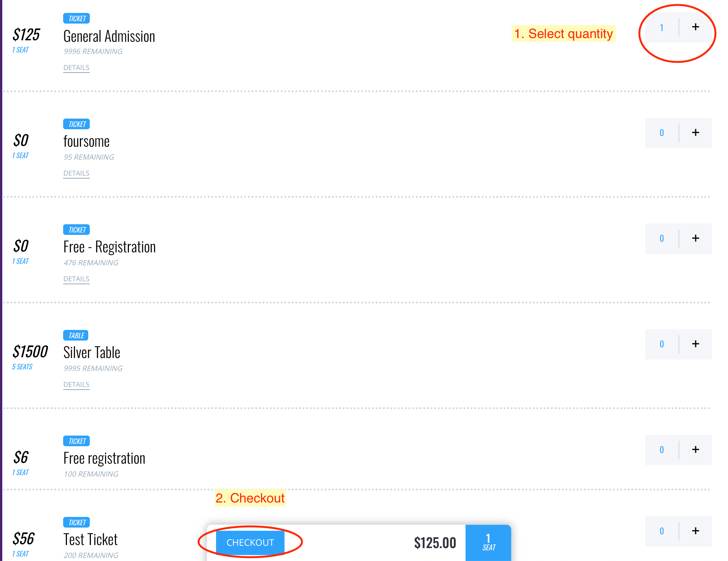
Task: Click the CHECKOUT button
Action: pos(250,542)
